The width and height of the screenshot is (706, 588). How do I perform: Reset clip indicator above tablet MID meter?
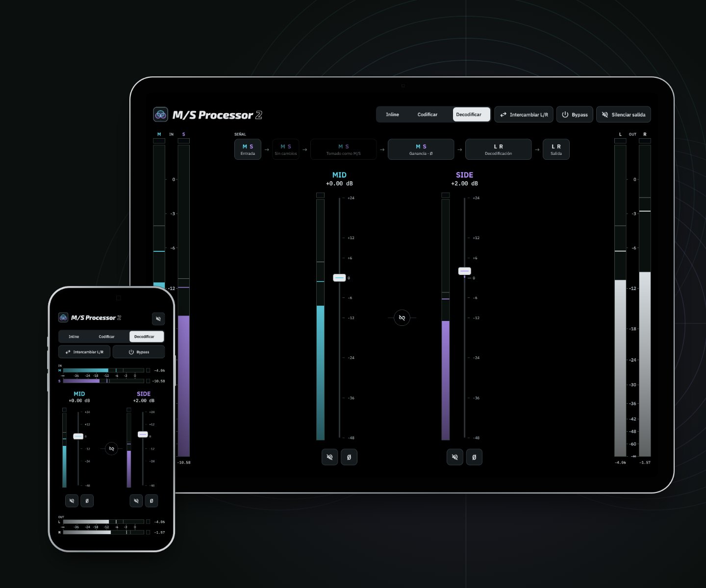click(x=320, y=195)
